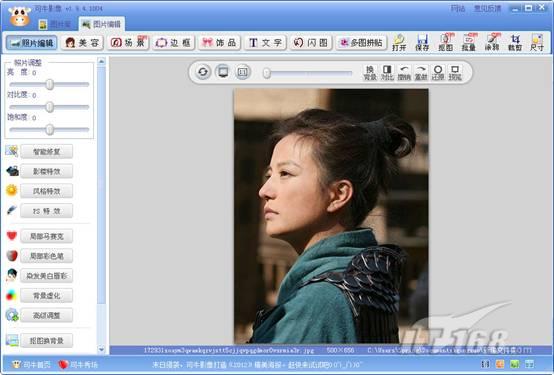Click the 尺寸 resize icon
The height and width of the screenshot is (375, 554).
[x=537, y=42]
